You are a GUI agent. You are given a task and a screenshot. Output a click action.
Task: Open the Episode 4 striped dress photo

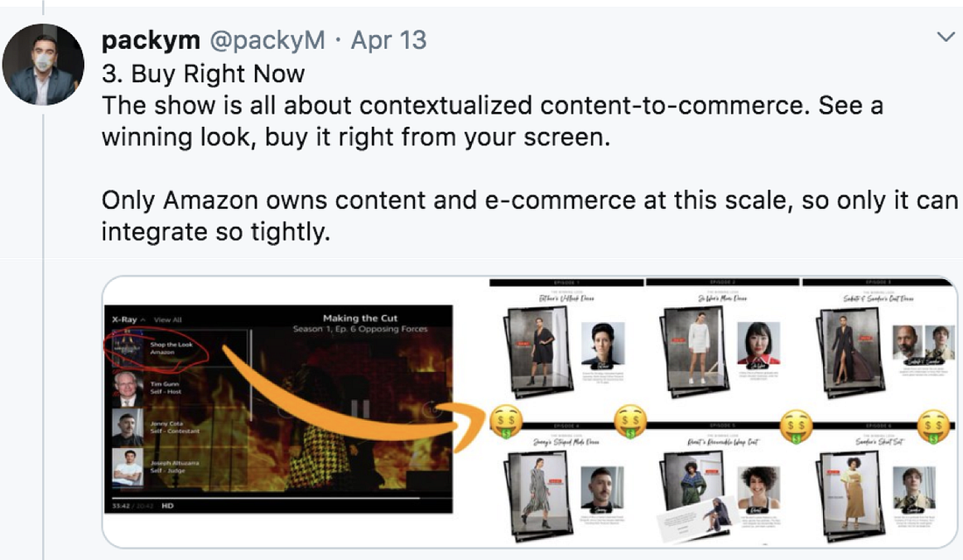click(x=536, y=495)
